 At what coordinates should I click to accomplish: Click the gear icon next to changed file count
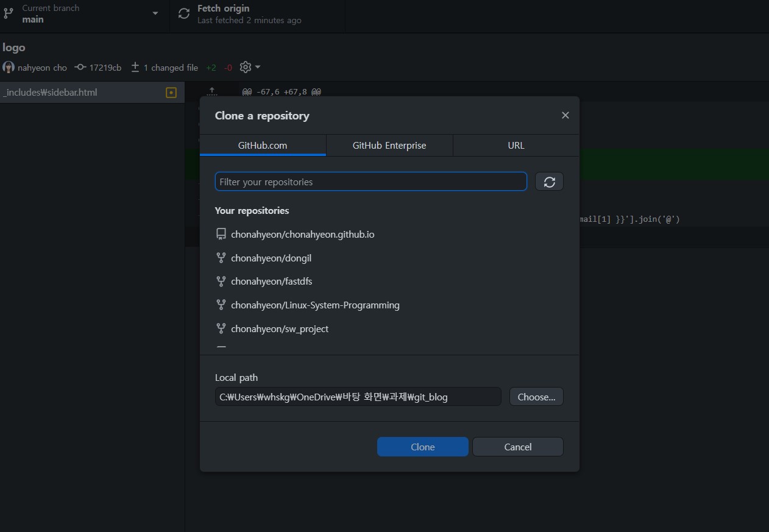click(x=243, y=67)
